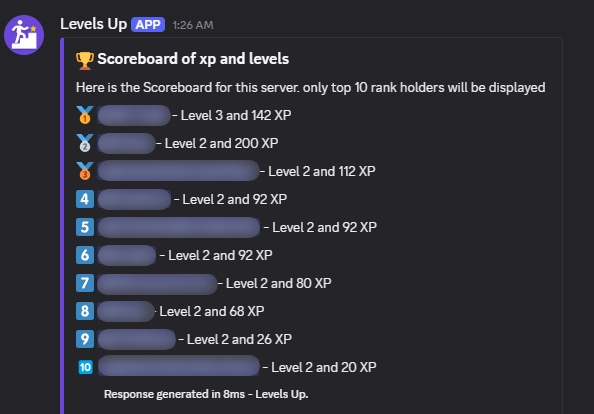
Task: Click the silver second place medal emoji
Action: [x=85, y=143]
